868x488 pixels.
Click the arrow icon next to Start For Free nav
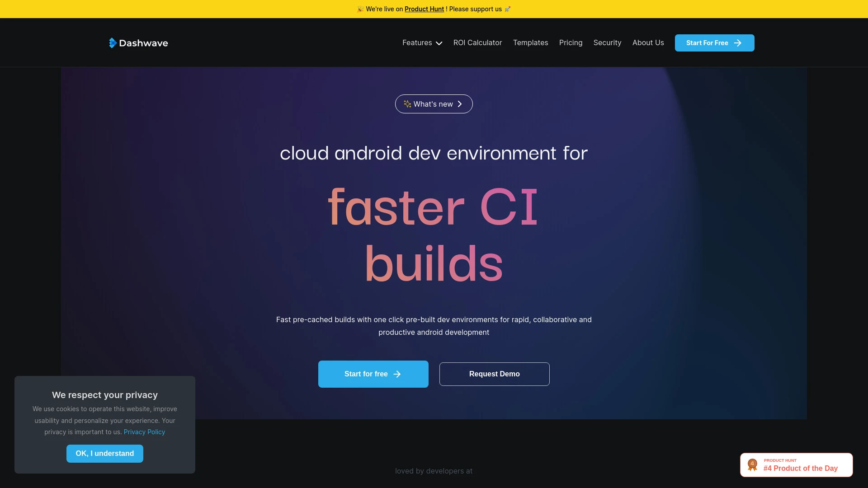pyautogui.click(x=737, y=43)
